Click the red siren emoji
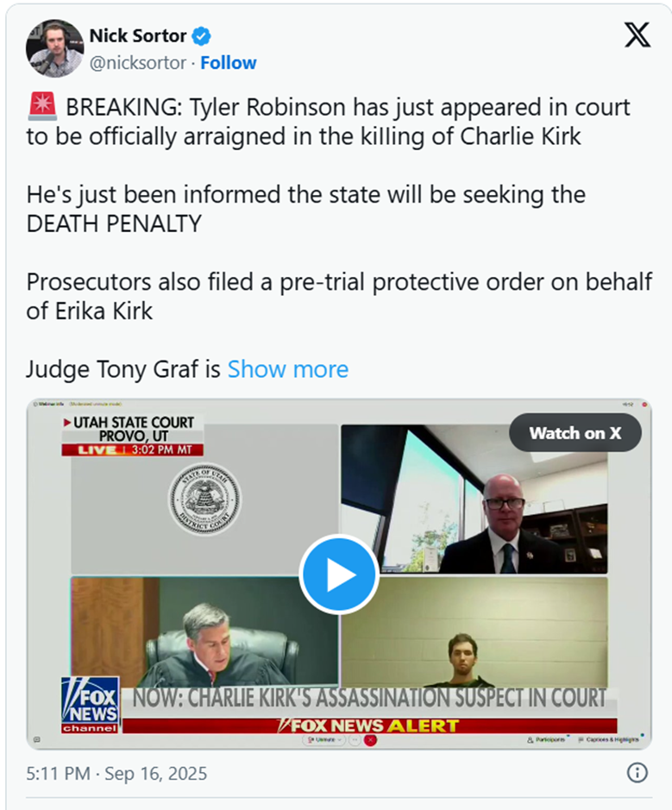 point(42,106)
